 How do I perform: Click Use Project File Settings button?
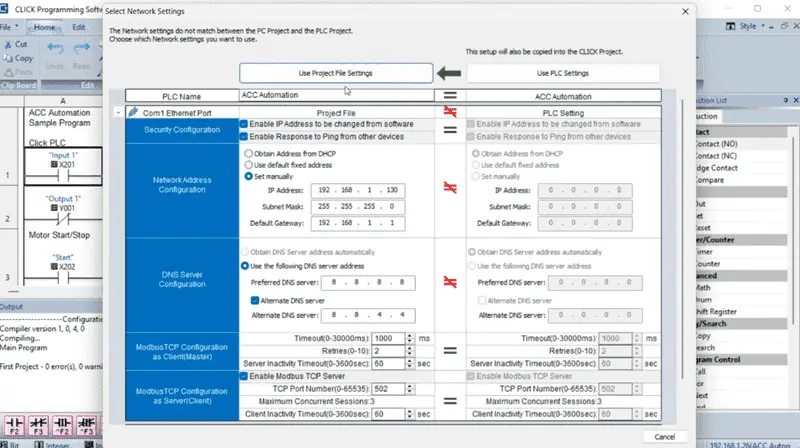(x=336, y=73)
